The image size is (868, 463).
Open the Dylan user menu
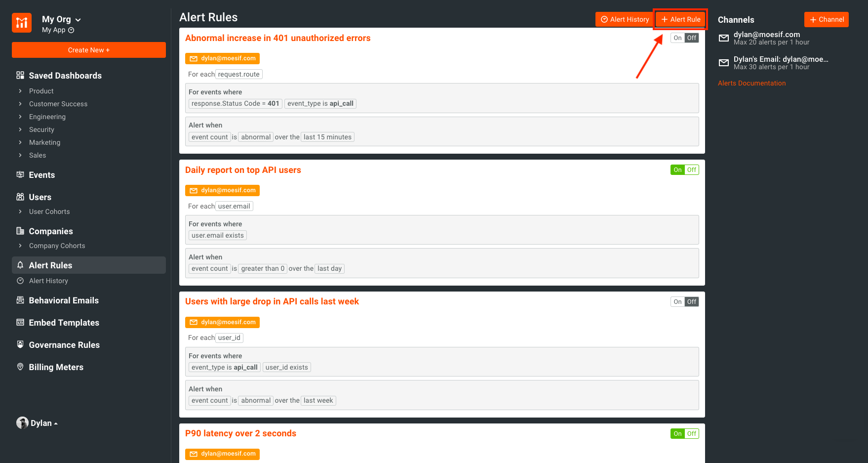click(38, 423)
